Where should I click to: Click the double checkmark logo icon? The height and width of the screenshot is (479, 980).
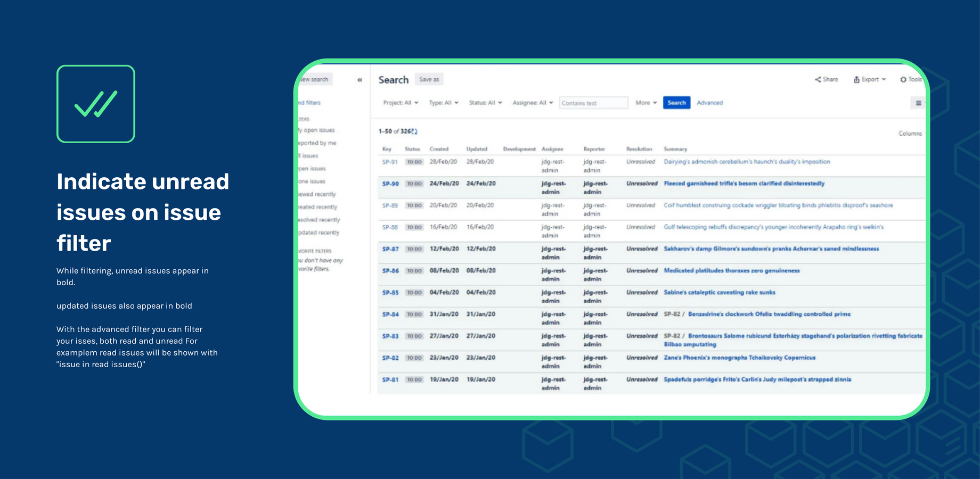pyautogui.click(x=96, y=104)
